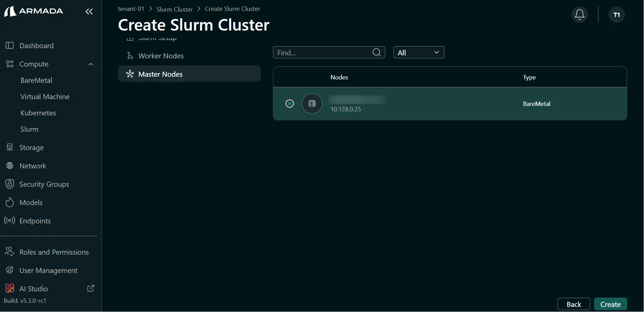
Task: Click the server icon for node 10.128.0.25
Action: (x=312, y=104)
